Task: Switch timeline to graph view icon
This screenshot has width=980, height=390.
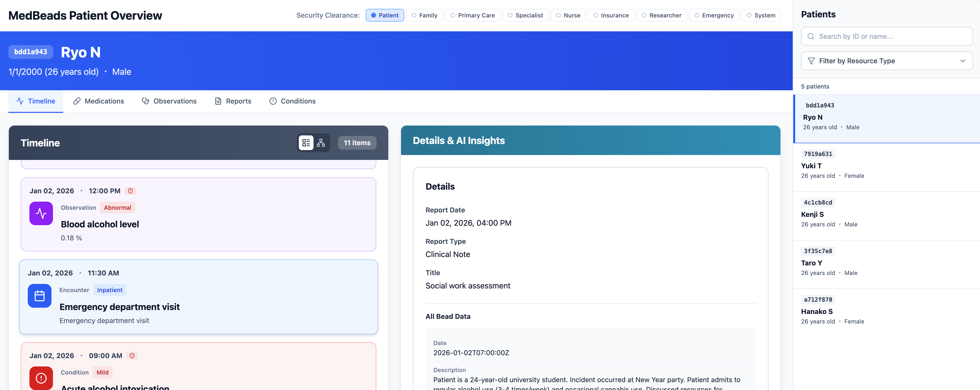Action: 321,143
